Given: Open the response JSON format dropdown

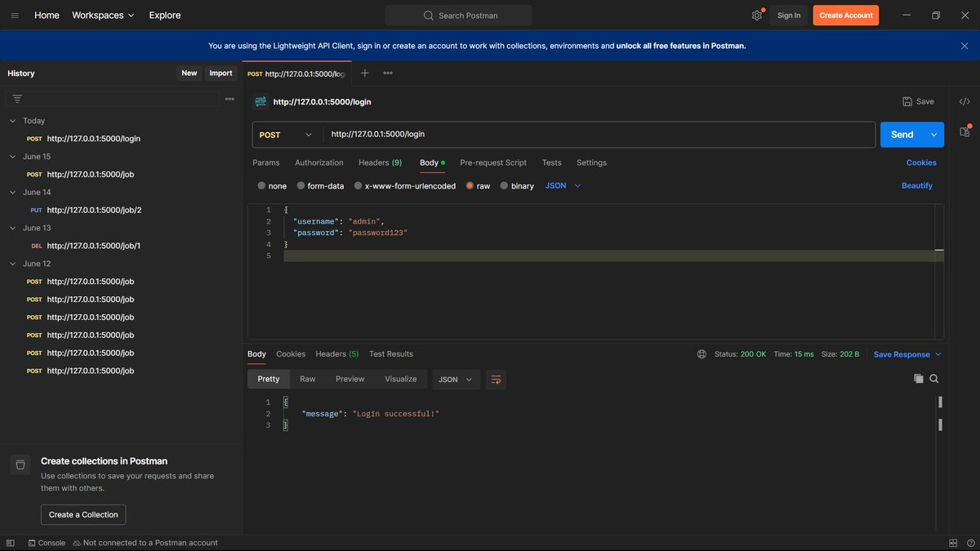Looking at the screenshot, I should tap(456, 379).
